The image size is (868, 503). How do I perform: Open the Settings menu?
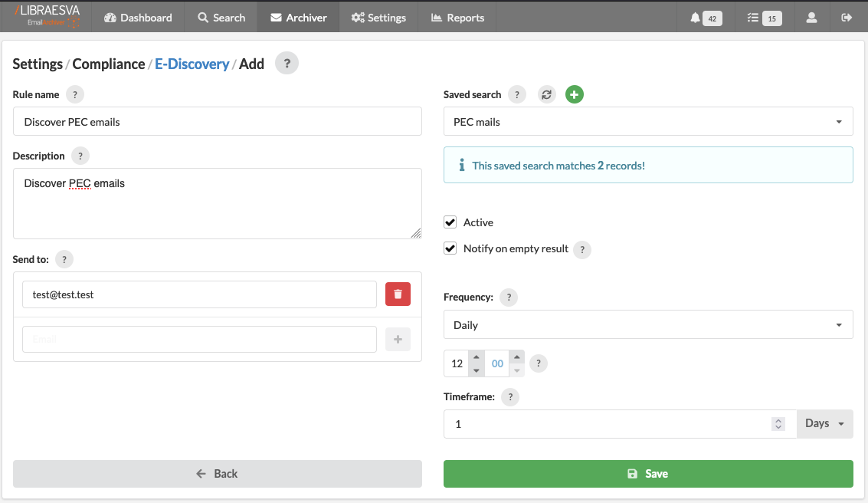tap(378, 18)
